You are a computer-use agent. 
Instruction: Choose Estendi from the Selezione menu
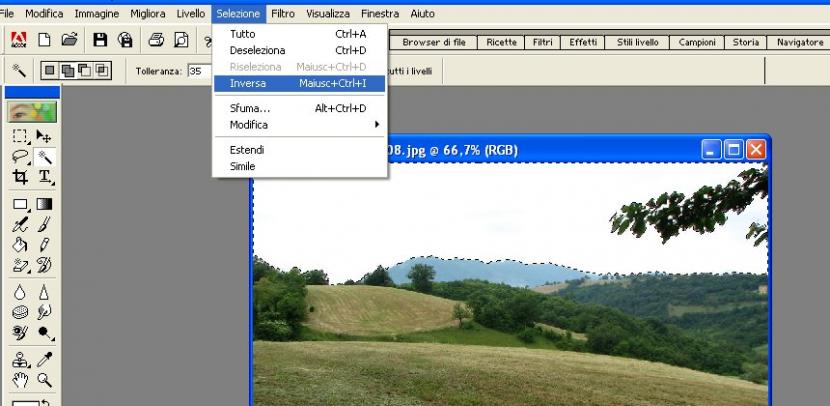(x=299, y=150)
